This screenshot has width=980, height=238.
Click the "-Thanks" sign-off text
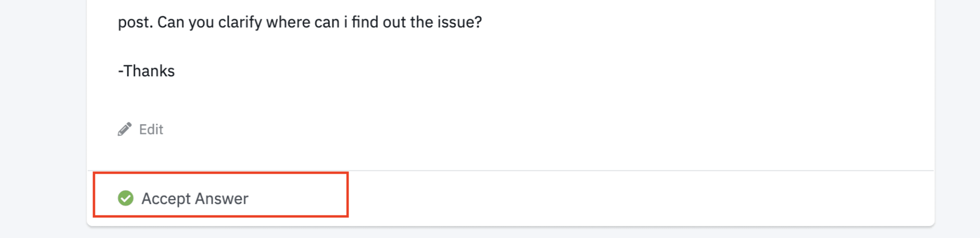point(146,71)
